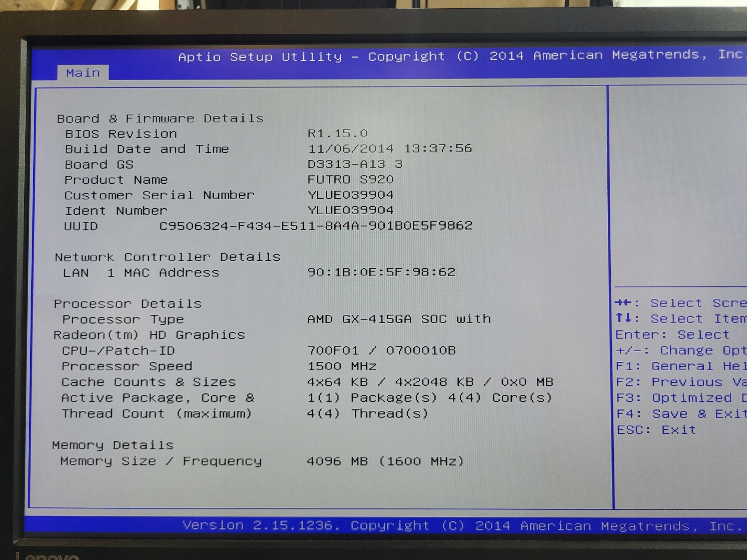Click the ESC: Exit hint

(x=656, y=430)
